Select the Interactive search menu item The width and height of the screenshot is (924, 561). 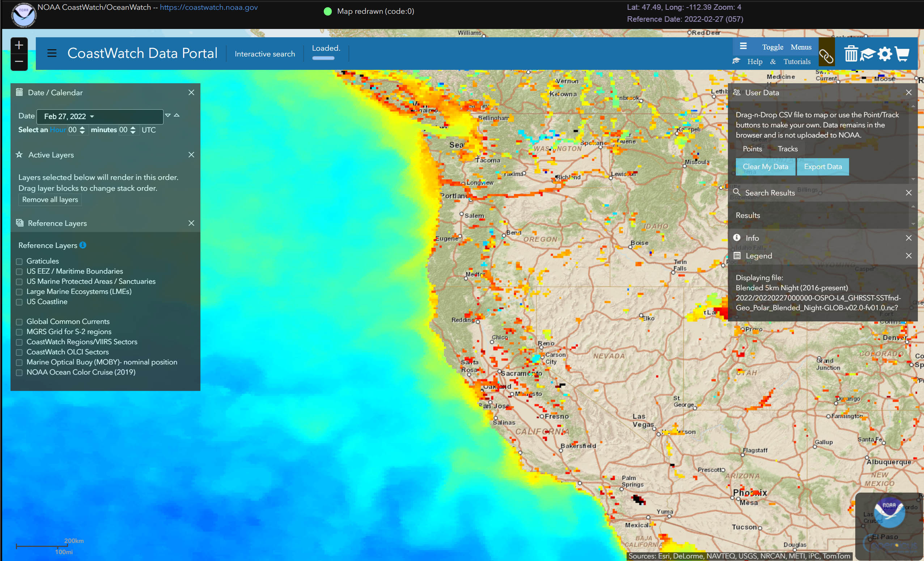(264, 54)
